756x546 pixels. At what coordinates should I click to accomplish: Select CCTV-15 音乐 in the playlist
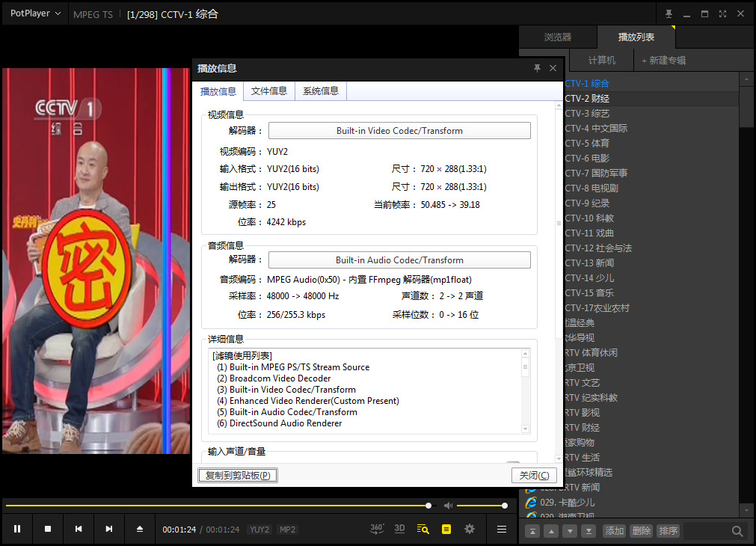point(651,292)
